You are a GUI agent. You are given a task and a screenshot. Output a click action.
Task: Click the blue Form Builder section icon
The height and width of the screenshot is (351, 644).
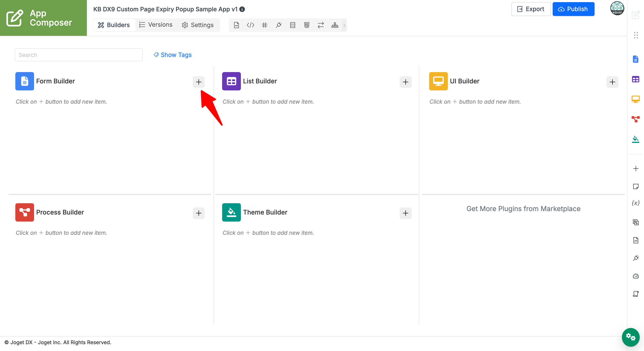24,81
